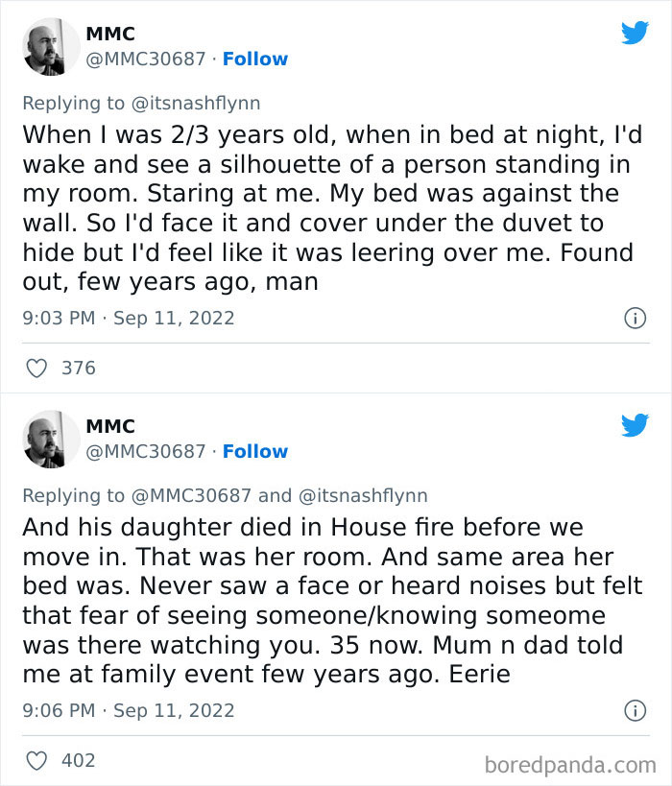Click the heart icon under the second tweet

[36, 760]
